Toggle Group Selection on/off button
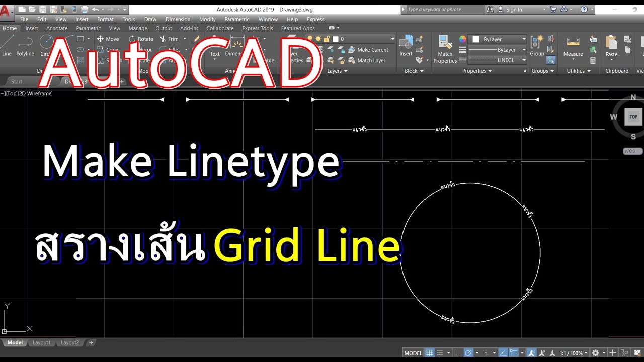Image resolution: width=644 pixels, height=362 pixels. coord(551,60)
